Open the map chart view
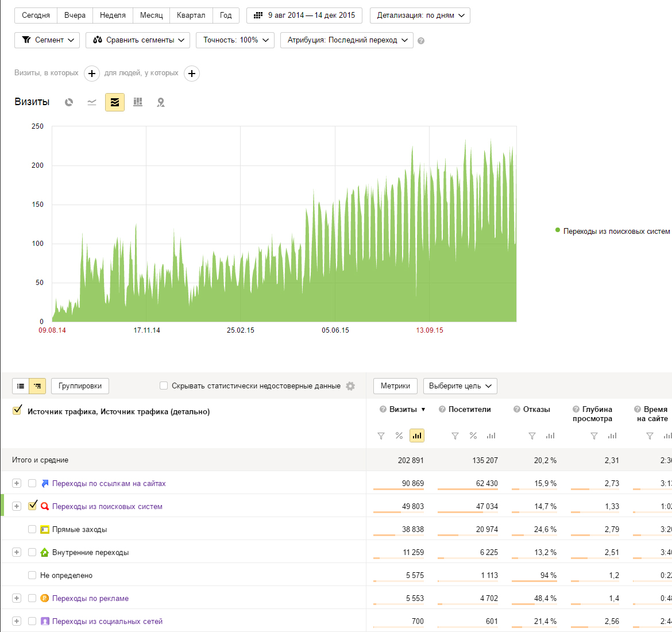672x632 pixels. click(161, 102)
